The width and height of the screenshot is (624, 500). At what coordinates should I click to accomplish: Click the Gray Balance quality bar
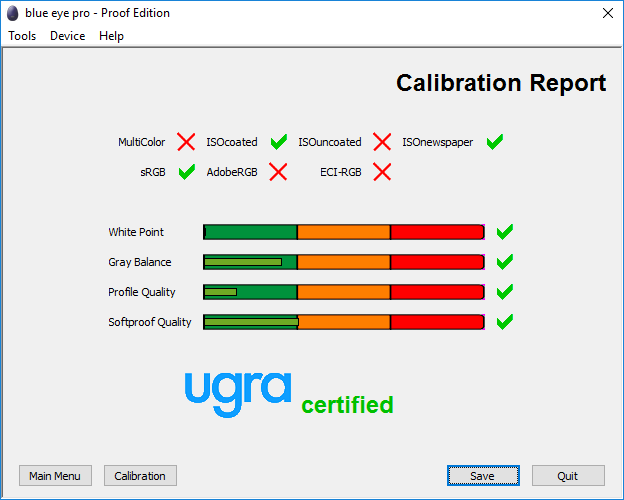click(344, 262)
